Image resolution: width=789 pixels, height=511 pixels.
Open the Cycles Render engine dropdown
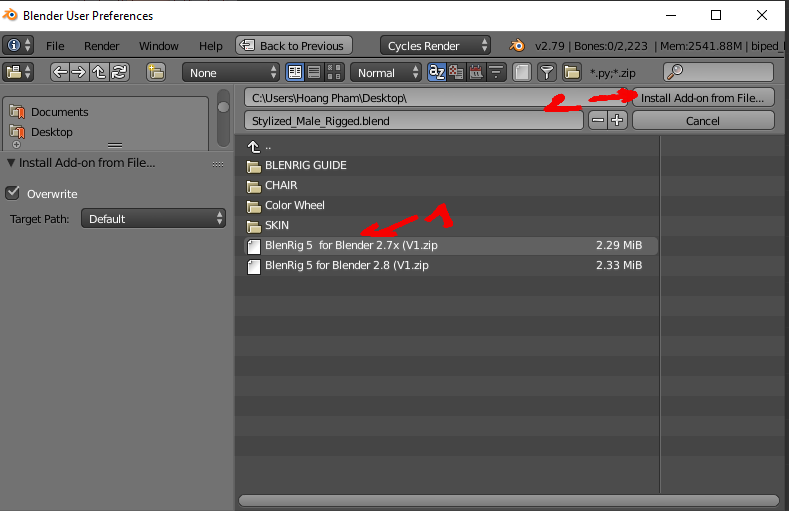pyautogui.click(x=435, y=46)
